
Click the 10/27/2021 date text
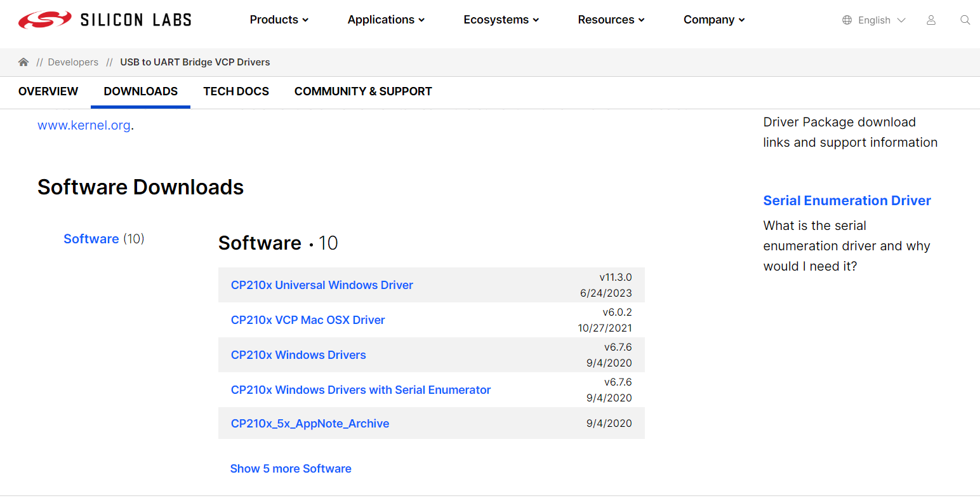pos(605,328)
